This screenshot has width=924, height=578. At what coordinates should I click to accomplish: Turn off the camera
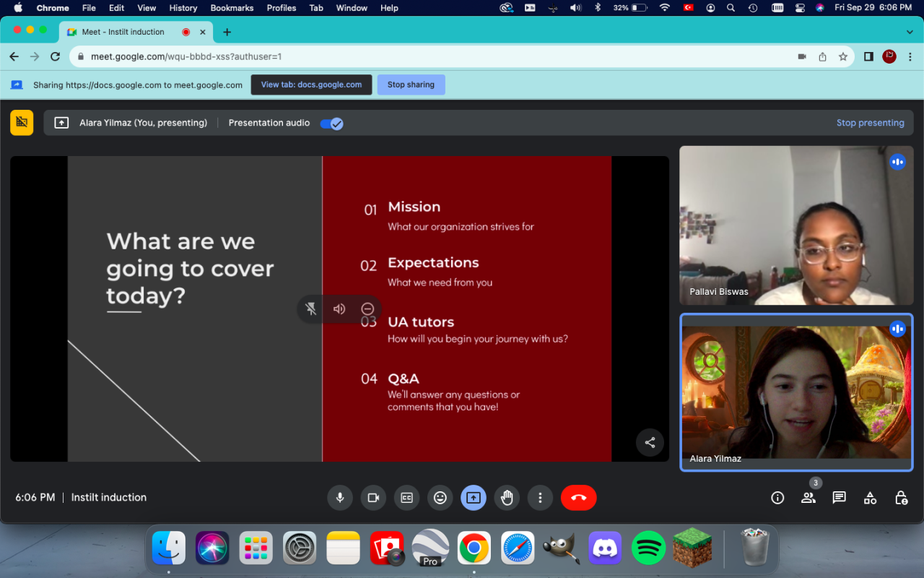point(373,498)
